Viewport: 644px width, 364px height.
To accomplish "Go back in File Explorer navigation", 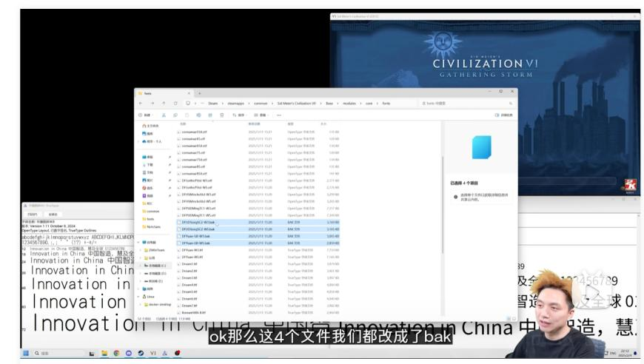I will click(141, 104).
